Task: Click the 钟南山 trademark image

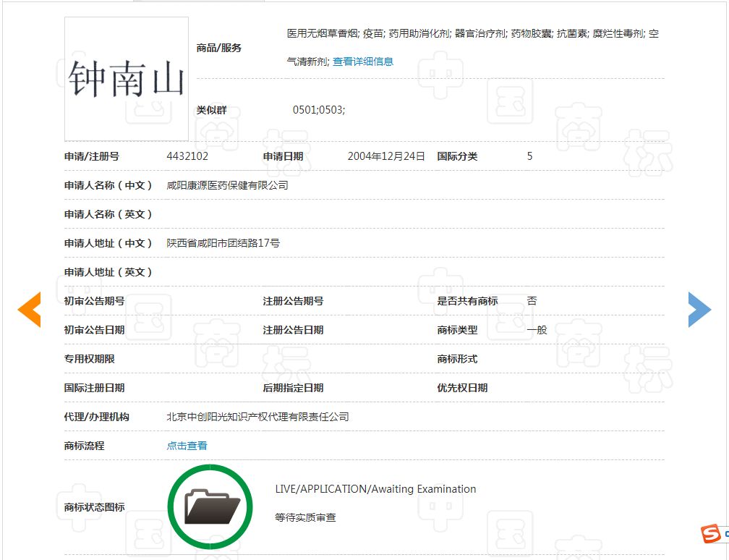Action: [x=127, y=79]
